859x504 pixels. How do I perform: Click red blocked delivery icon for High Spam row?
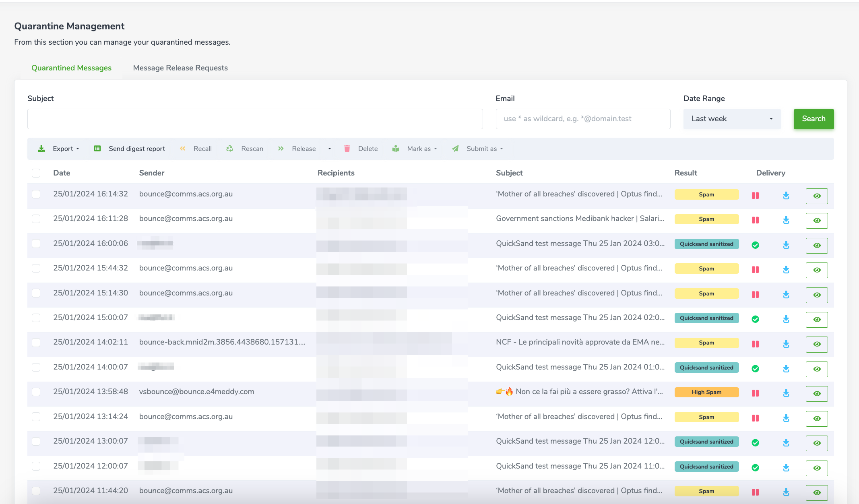coord(755,393)
